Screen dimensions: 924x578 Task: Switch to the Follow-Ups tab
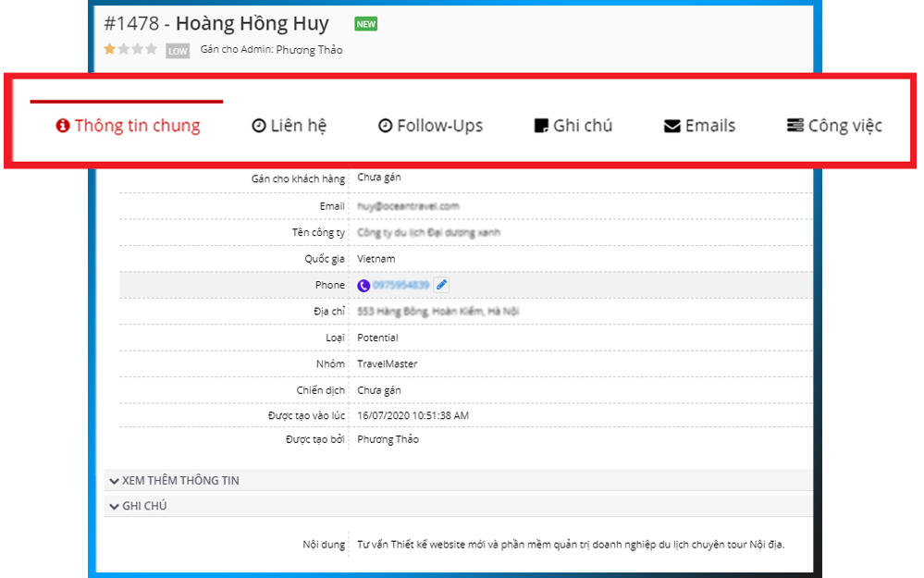click(430, 126)
